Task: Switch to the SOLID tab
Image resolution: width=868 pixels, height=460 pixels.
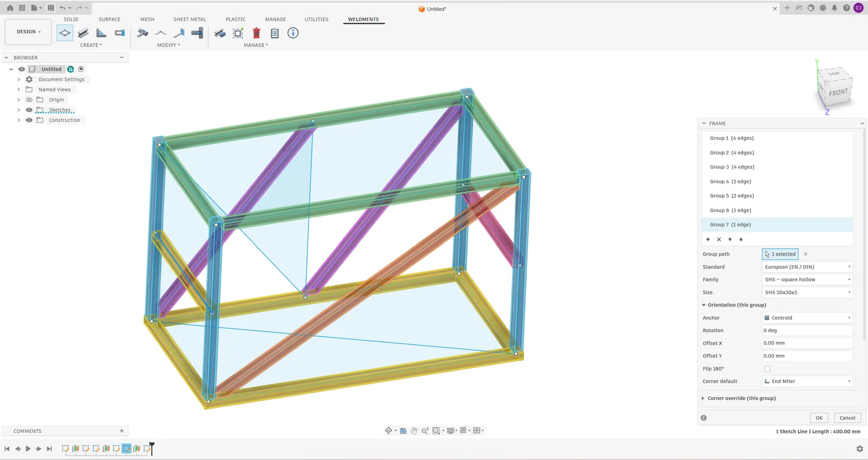Action: coord(71,20)
